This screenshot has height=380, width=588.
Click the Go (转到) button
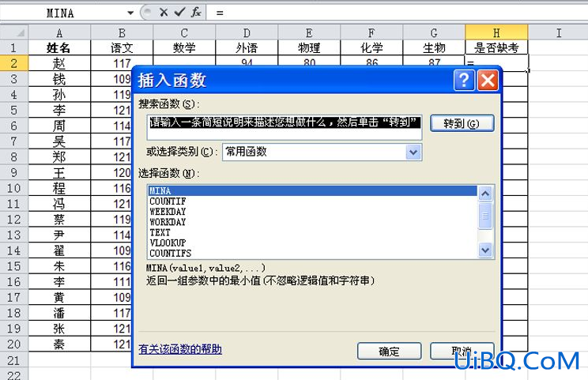click(462, 123)
